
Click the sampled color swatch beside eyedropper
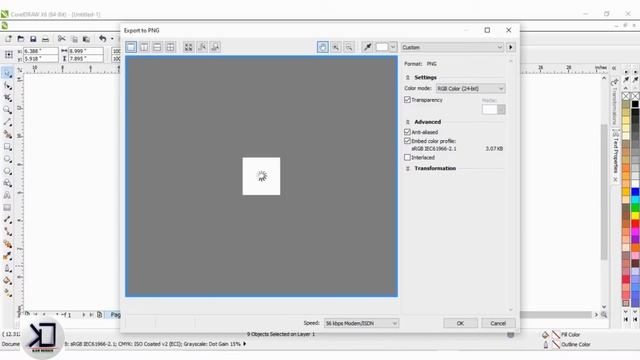(x=382, y=47)
